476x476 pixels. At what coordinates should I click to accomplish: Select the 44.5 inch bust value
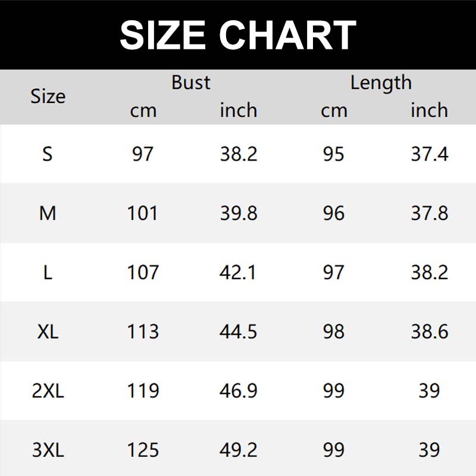[x=239, y=331]
